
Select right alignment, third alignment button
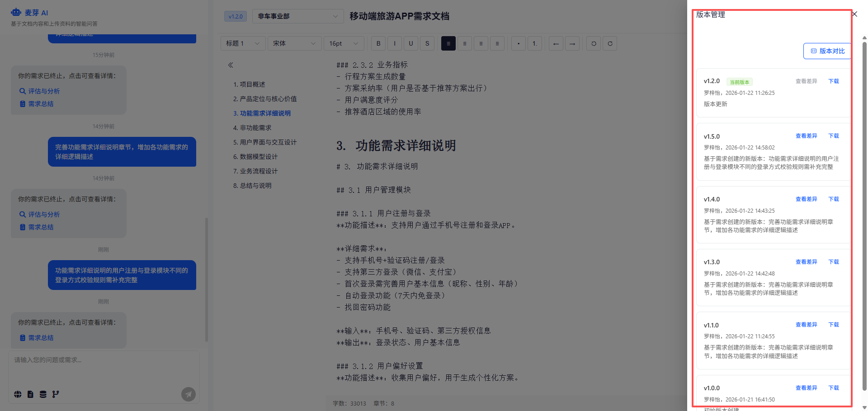point(481,43)
